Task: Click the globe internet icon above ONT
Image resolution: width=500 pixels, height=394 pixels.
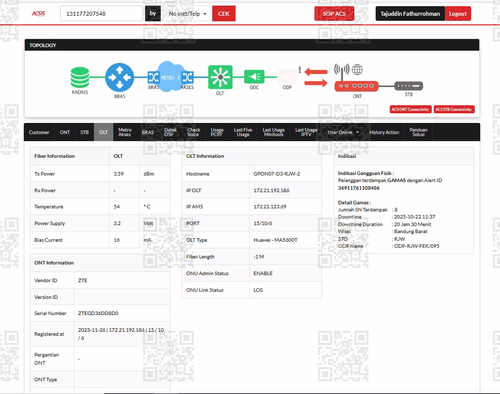Action: click(357, 70)
